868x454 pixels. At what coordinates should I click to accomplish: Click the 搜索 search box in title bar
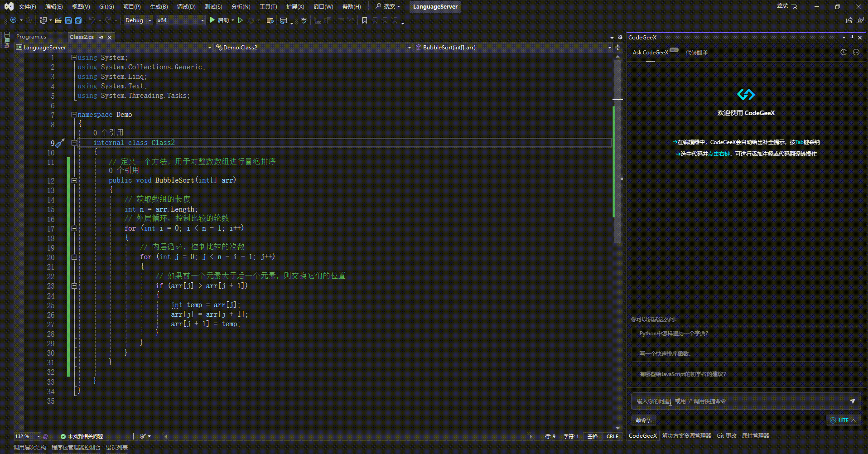389,7
